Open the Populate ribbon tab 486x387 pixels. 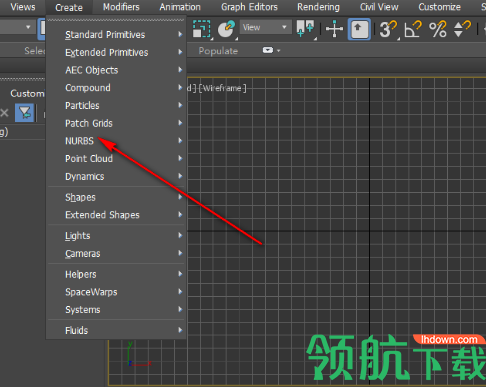pos(218,51)
